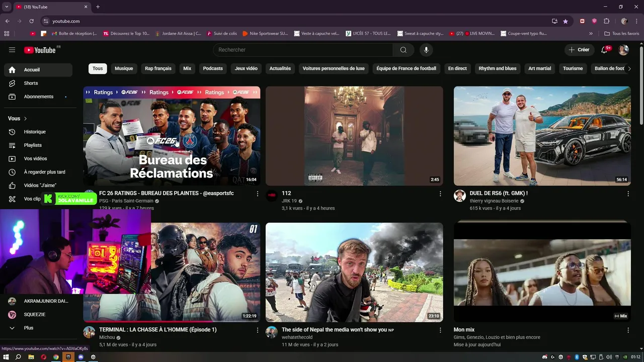Open a new Chrome tab
Screen dimensions: 644x362
(98, 7)
